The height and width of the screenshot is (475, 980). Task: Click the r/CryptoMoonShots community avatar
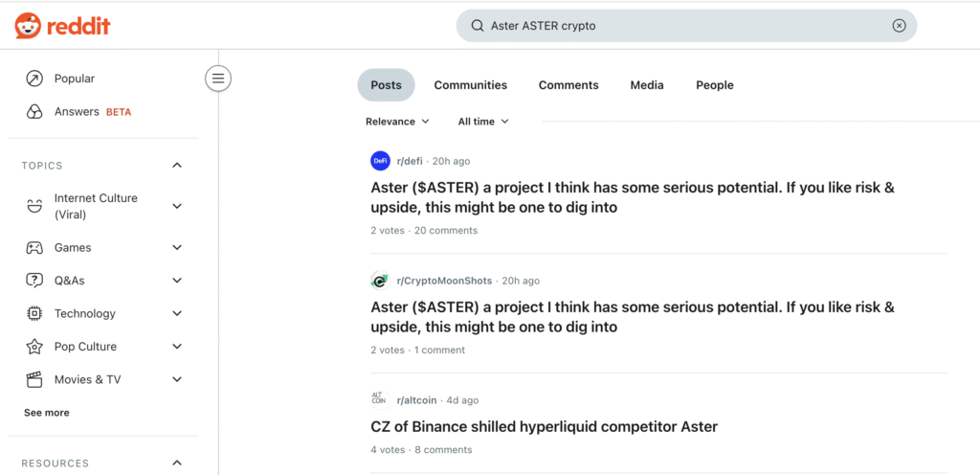point(380,281)
